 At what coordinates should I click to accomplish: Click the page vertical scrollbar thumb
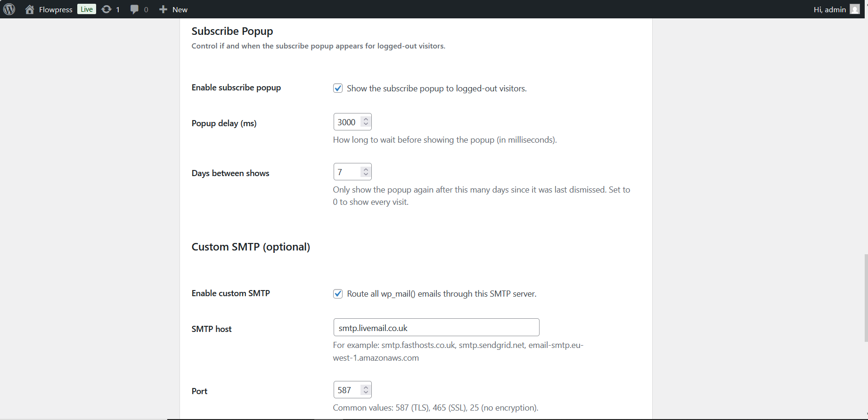866,298
